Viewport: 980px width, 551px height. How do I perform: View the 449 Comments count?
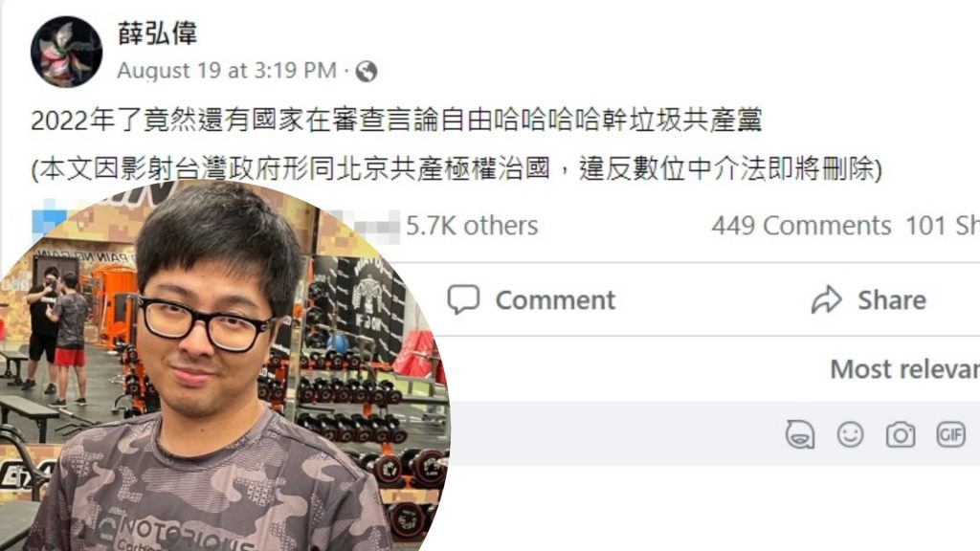[x=801, y=226]
